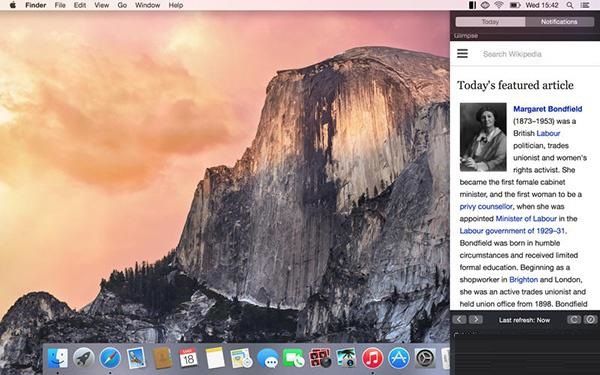
Task: Open Messages from the Dock
Action: point(267,359)
